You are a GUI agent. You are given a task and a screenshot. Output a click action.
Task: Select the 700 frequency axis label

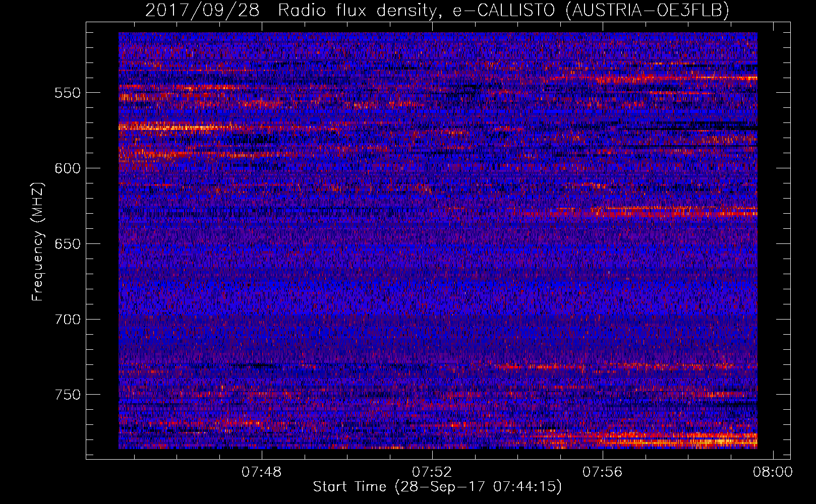coord(68,320)
